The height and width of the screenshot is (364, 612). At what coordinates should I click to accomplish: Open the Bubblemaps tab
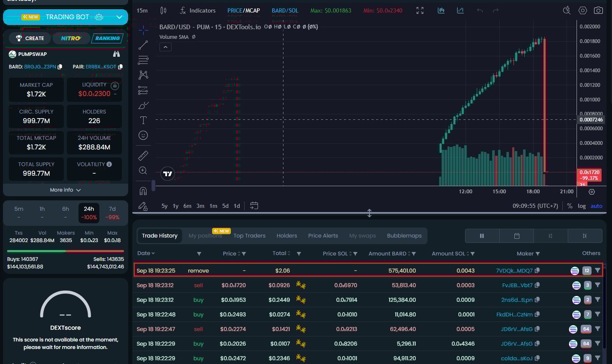coord(404,235)
